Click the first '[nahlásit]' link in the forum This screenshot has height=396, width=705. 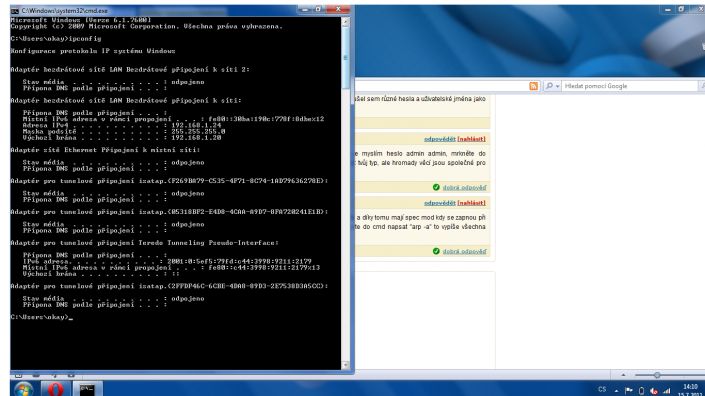click(471, 139)
